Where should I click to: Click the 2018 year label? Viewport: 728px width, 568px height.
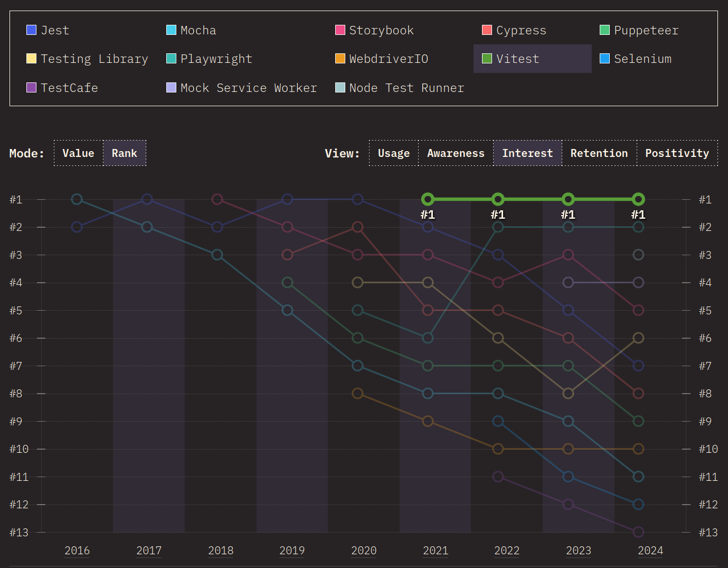point(221,551)
